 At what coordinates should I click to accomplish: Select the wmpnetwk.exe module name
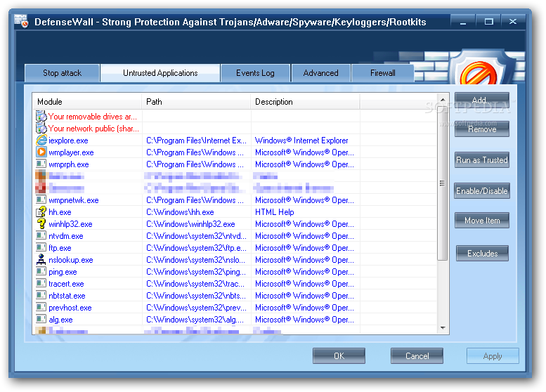pos(74,200)
